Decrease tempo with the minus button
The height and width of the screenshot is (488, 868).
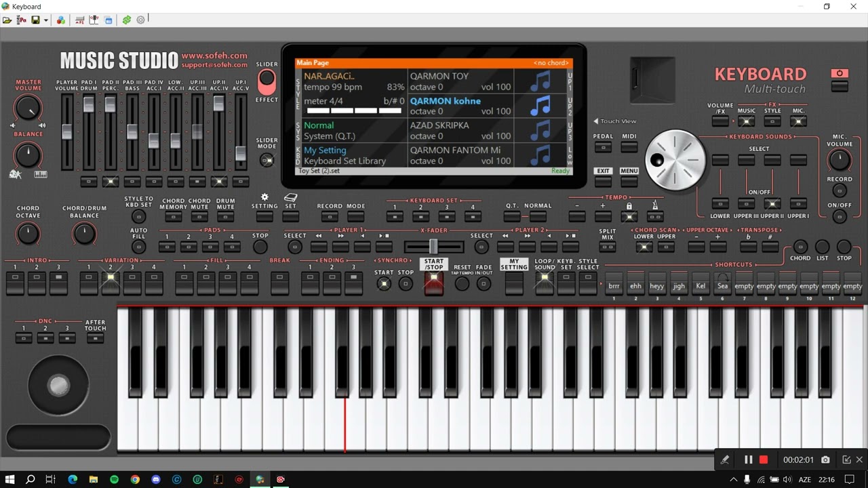pos(577,217)
